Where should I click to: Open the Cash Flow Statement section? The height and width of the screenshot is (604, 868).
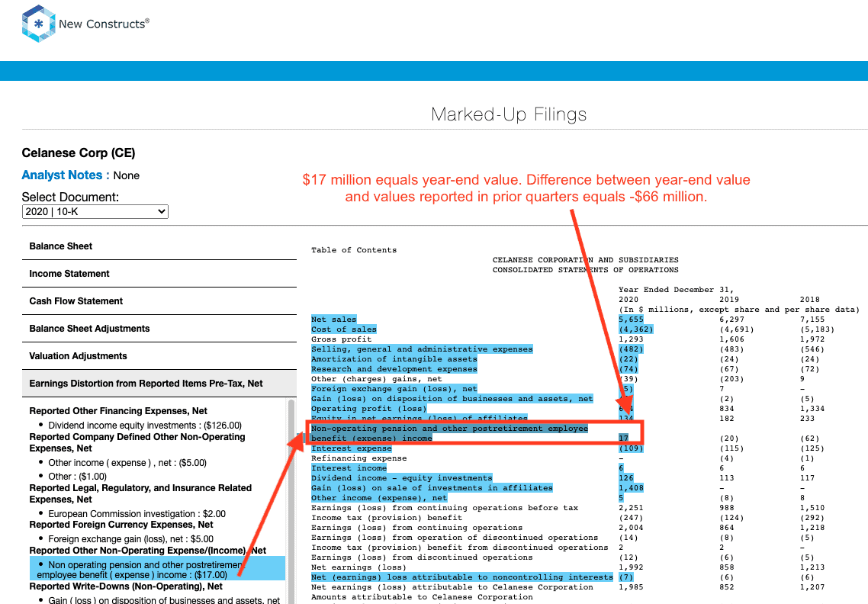(x=159, y=301)
